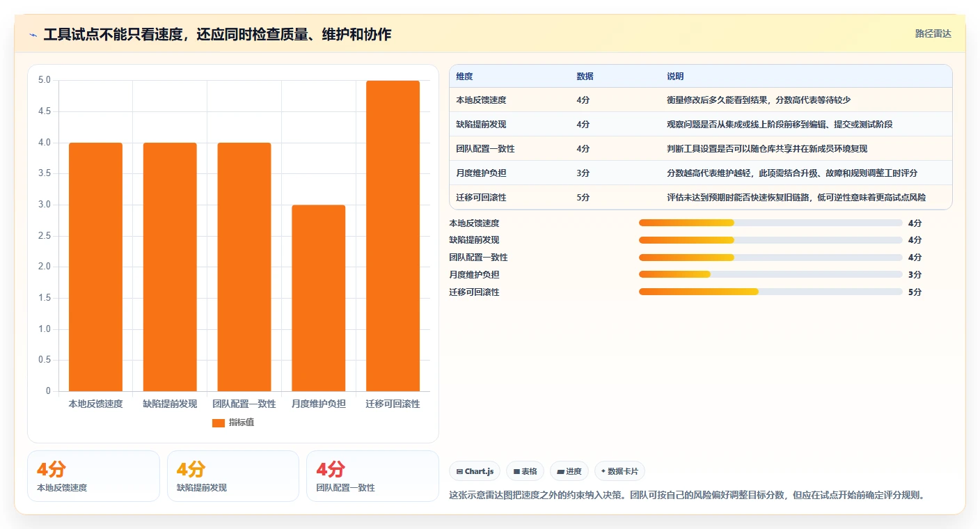This screenshot has width=980, height=529.
Task: Click the 团队配置一致性 progress bar
Action: (770, 258)
